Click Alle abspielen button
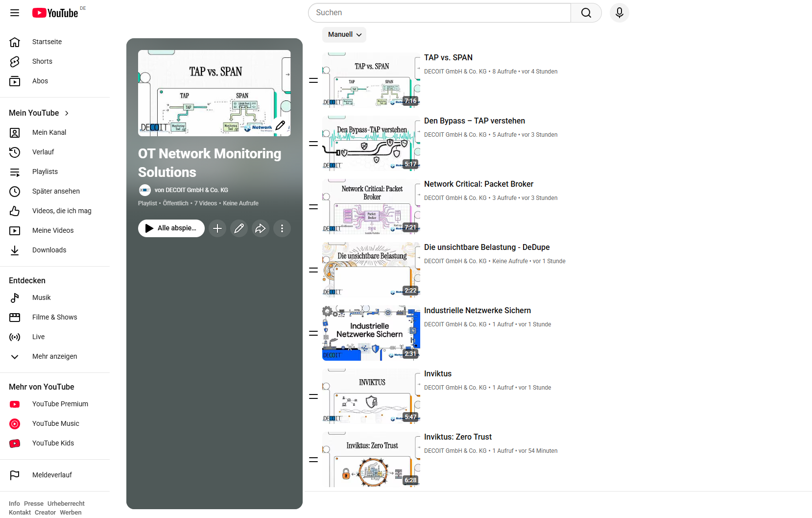The height and width of the screenshot is (518, 812). pyautogui.click(x=171, y=228)
